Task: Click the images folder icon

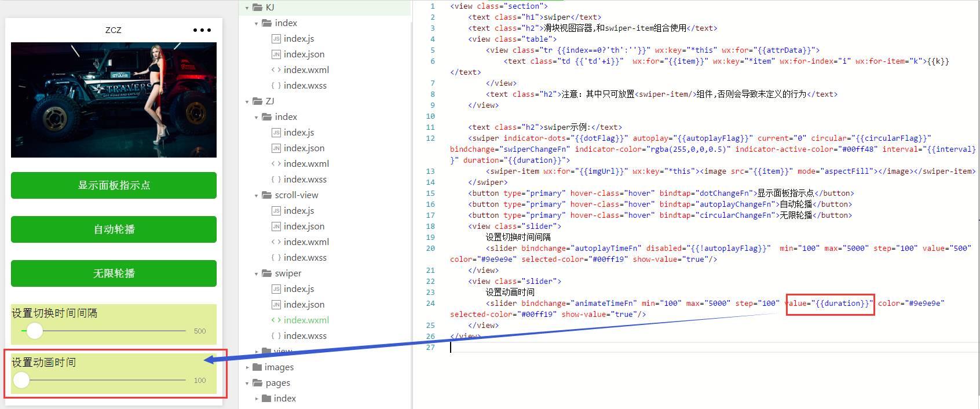Action: 257,367
